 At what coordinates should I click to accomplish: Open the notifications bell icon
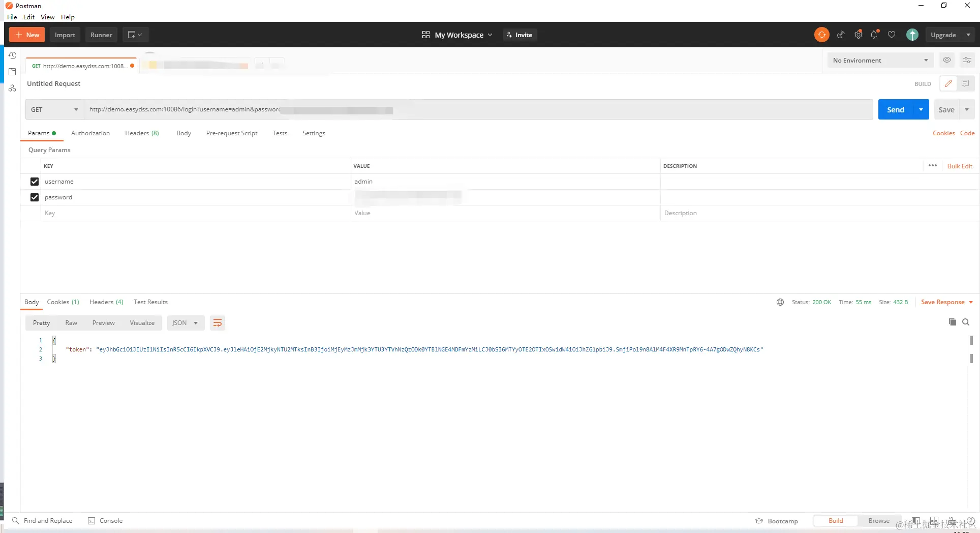click(x=874, y=35)
